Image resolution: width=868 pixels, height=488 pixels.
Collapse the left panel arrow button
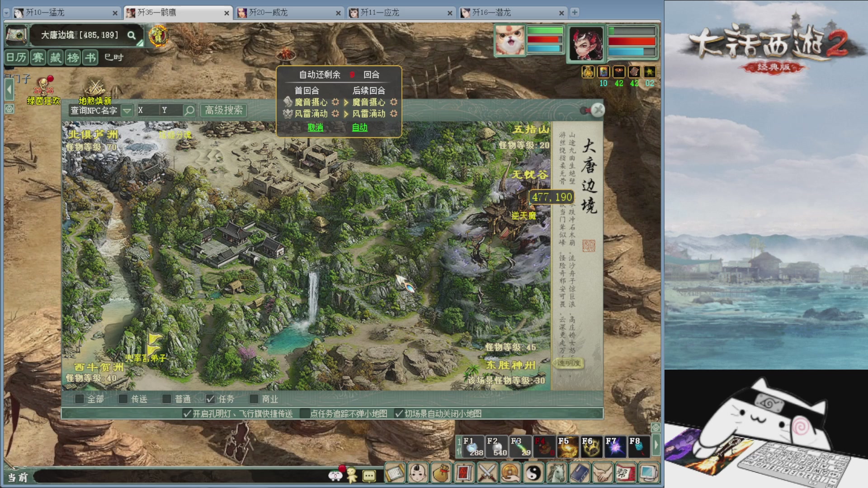pos(9,90)
